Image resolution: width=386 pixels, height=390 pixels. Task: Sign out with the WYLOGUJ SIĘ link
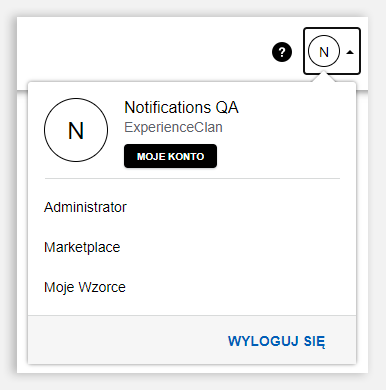pos(276,341)
